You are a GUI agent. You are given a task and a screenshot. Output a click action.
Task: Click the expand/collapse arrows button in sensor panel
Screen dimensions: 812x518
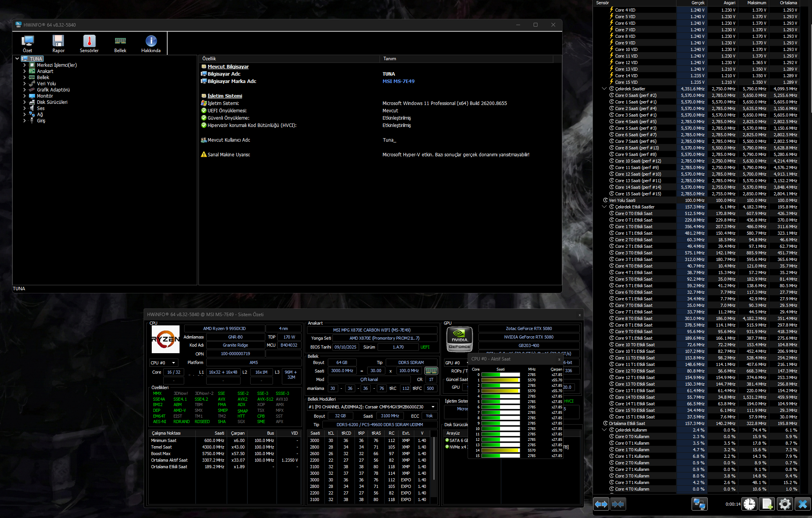[601, 504]
